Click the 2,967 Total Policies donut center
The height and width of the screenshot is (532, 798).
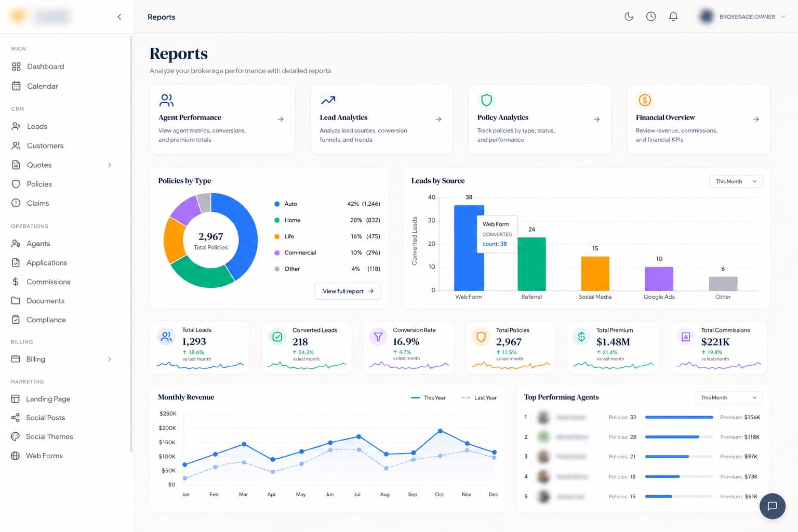[x=210, y=241]
